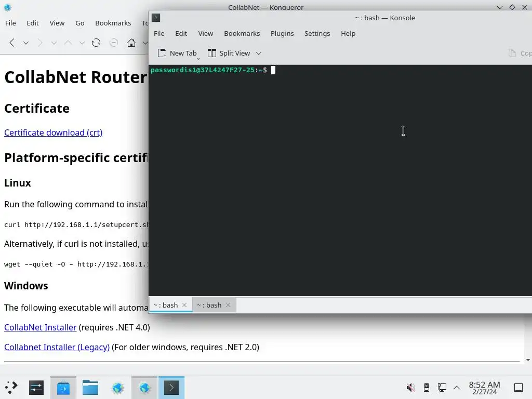Open Konqueror Bookmarks menu
The height and width of the screenshot is (399, 532).
pyautogui.click(x=113, y=23)
